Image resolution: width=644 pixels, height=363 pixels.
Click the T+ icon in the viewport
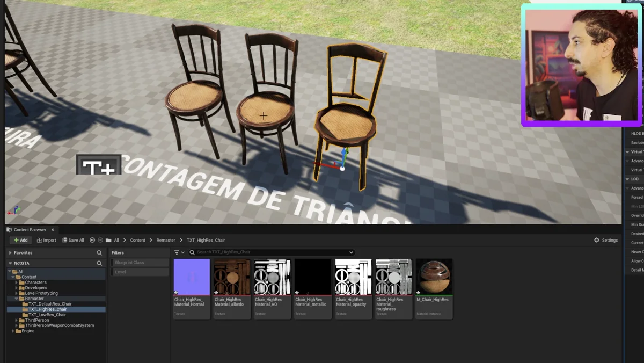pos(99,164)
